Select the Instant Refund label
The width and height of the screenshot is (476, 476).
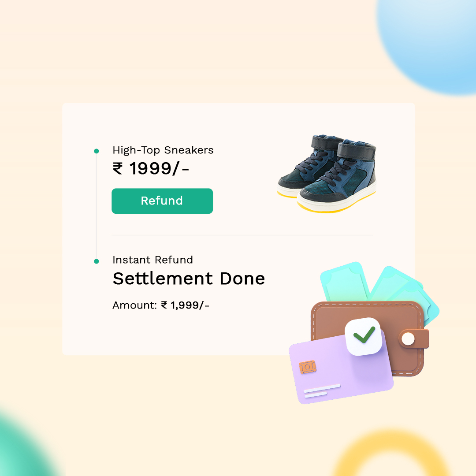pos(152,260)
